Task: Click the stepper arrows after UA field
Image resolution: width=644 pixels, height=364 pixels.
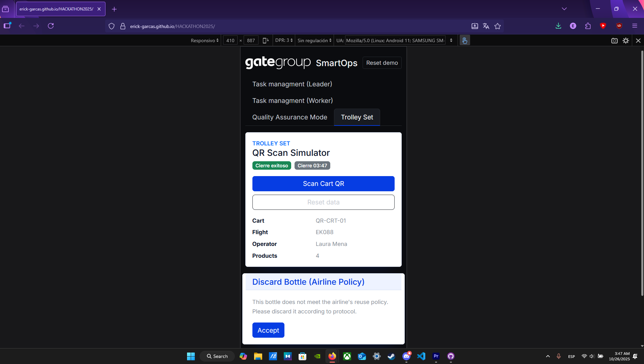Action: pyautogui.click(x=451, y=40)
